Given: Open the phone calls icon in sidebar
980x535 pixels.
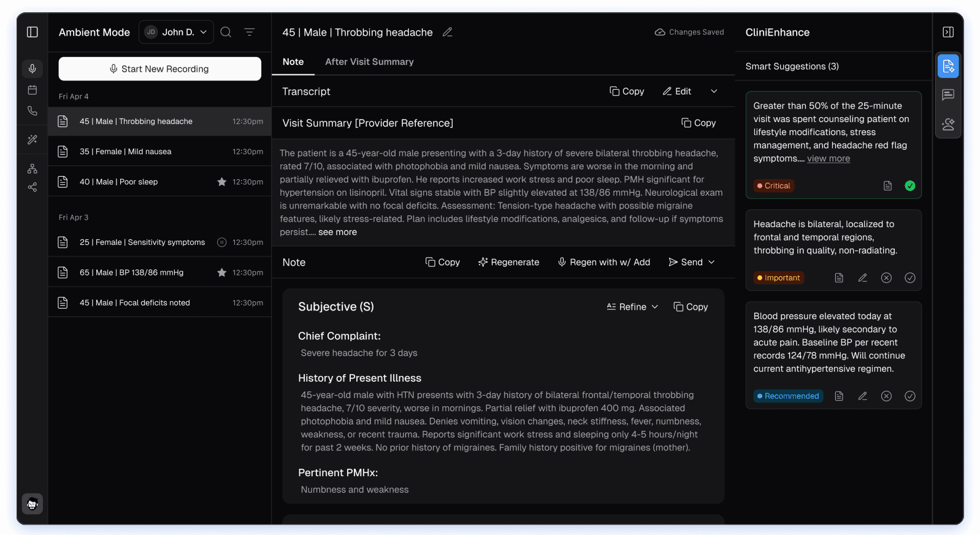Looking at the screenshot, I should tap(33, 111).
